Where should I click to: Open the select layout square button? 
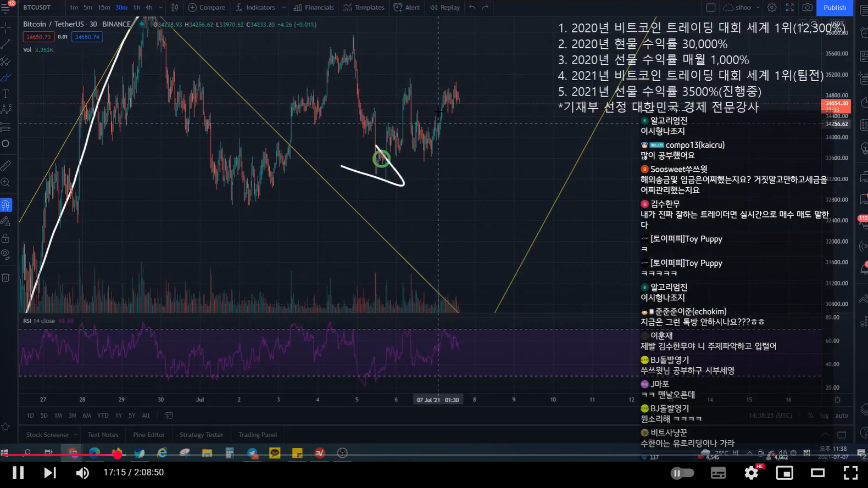point(711,8)
